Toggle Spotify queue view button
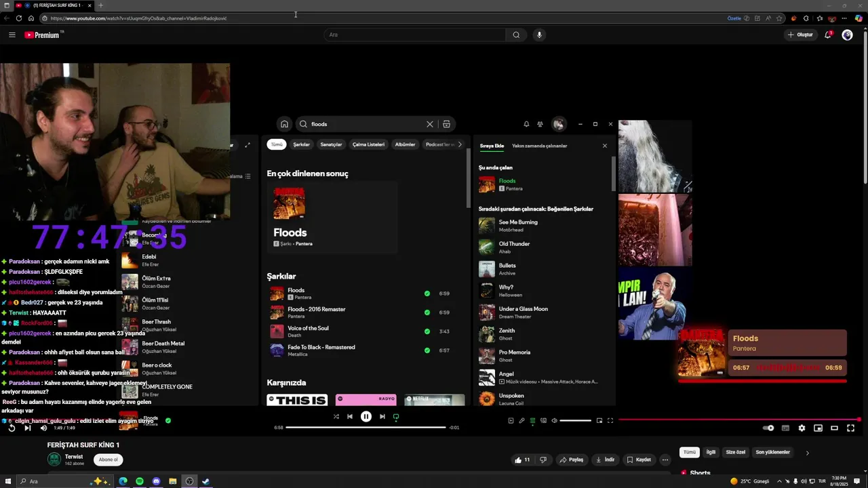 (532, 420)
